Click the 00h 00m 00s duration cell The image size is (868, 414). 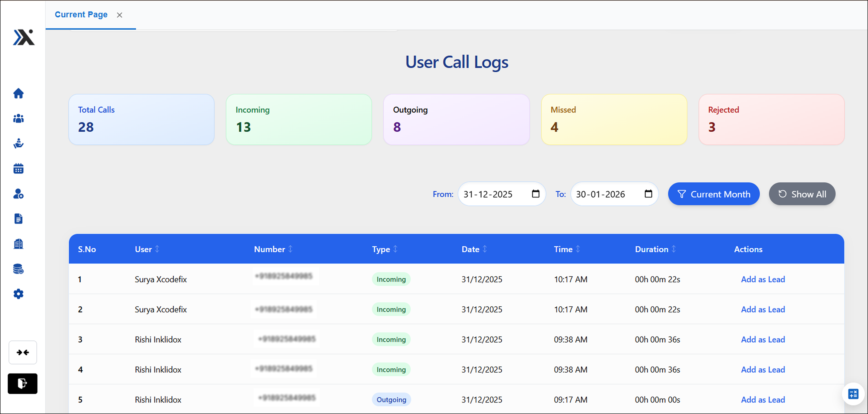pyautogui.click(x=657, y=399)
